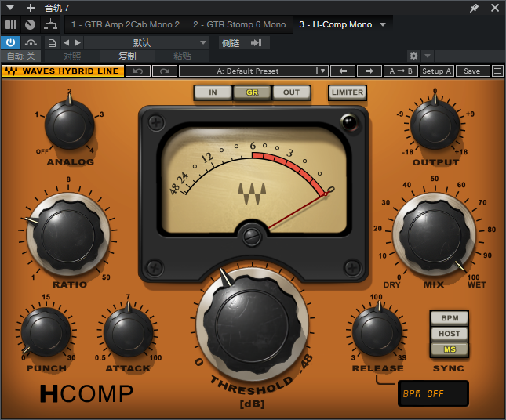Click the PUNCH knob
Screen dimensions: 506x420
[x=46, y=332]
